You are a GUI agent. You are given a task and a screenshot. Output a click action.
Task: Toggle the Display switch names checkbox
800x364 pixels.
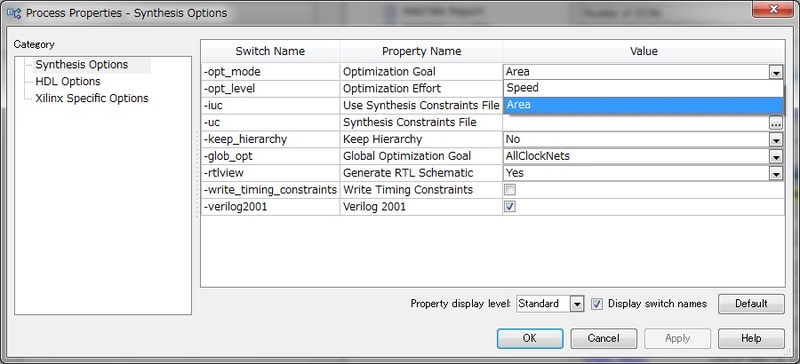click(x=596, y=304)
